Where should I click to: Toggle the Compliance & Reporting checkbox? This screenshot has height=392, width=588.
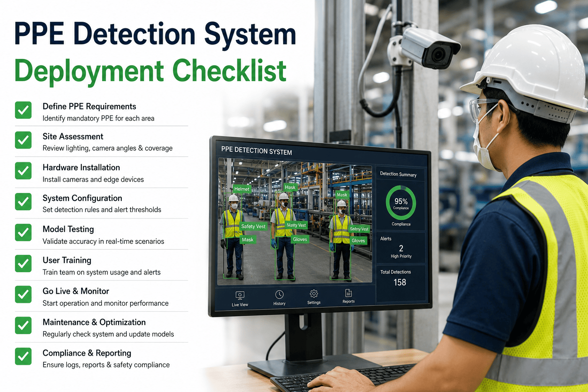[x=23, y=356]
